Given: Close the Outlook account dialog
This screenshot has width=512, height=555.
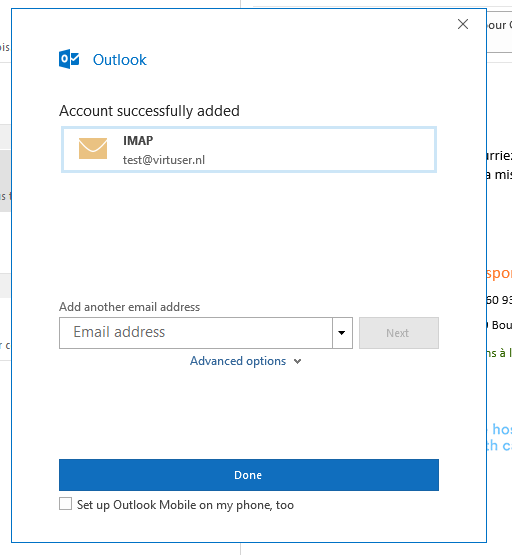Looking at the screenshot, I should point(462,24).
